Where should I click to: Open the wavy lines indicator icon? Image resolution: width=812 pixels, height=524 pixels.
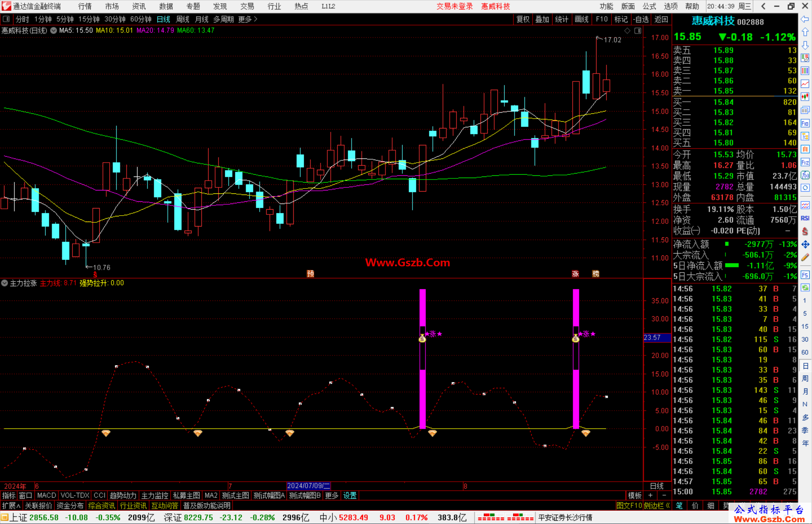click(x=805, y=205)
